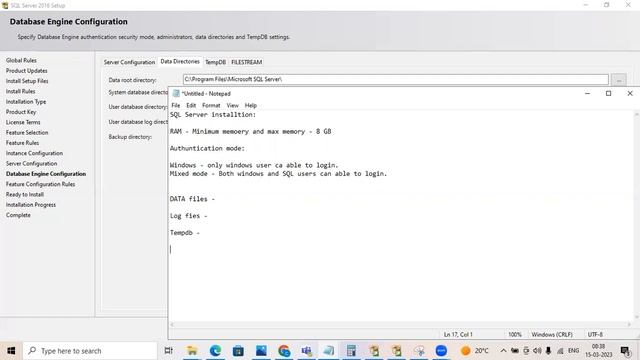Switch to the Server Configuration tab

coord(129,62)
